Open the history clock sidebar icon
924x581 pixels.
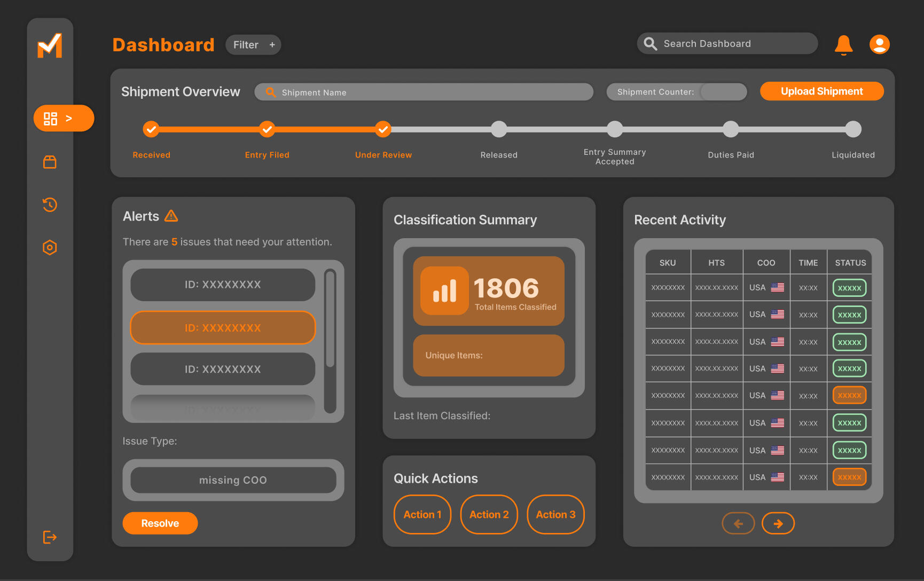[x=50, y=205]
